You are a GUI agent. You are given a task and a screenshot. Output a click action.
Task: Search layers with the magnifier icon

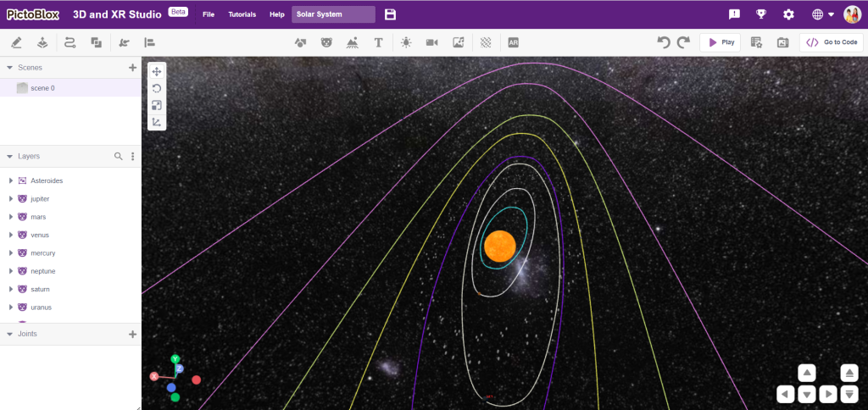[x=119, y=157]
